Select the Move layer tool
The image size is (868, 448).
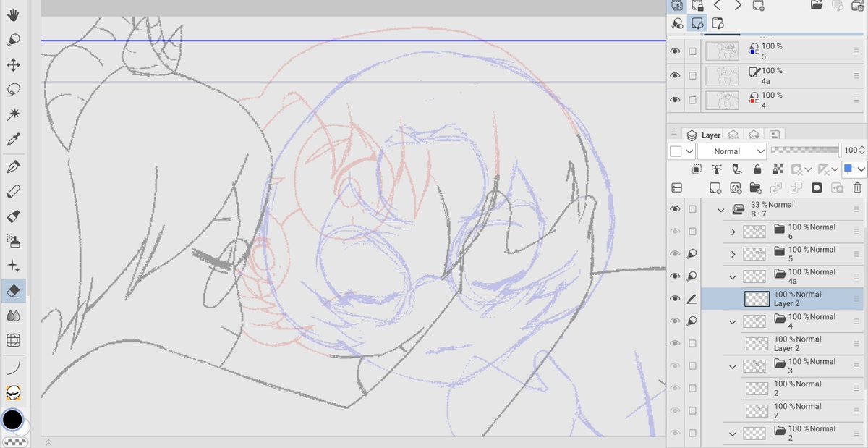pyautogui.click(x=13, y=65)
